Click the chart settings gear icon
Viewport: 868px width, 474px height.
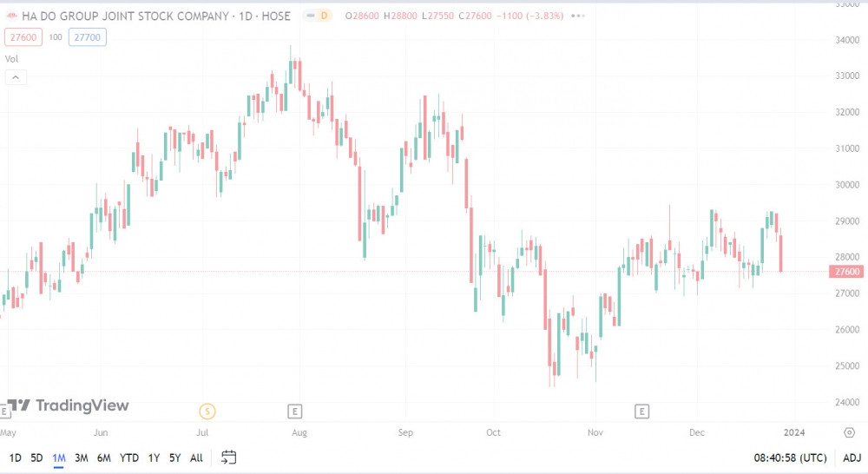point(849,432)
